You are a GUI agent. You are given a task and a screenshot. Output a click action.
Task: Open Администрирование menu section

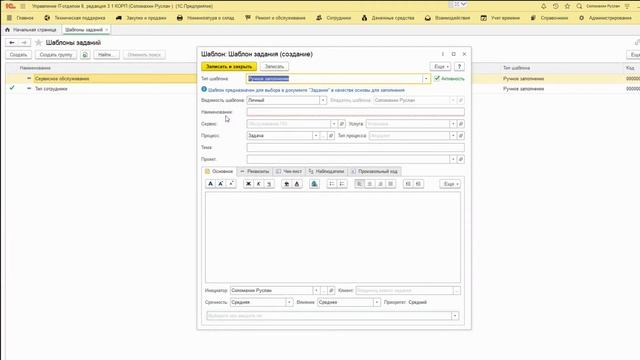click(605, 18)
